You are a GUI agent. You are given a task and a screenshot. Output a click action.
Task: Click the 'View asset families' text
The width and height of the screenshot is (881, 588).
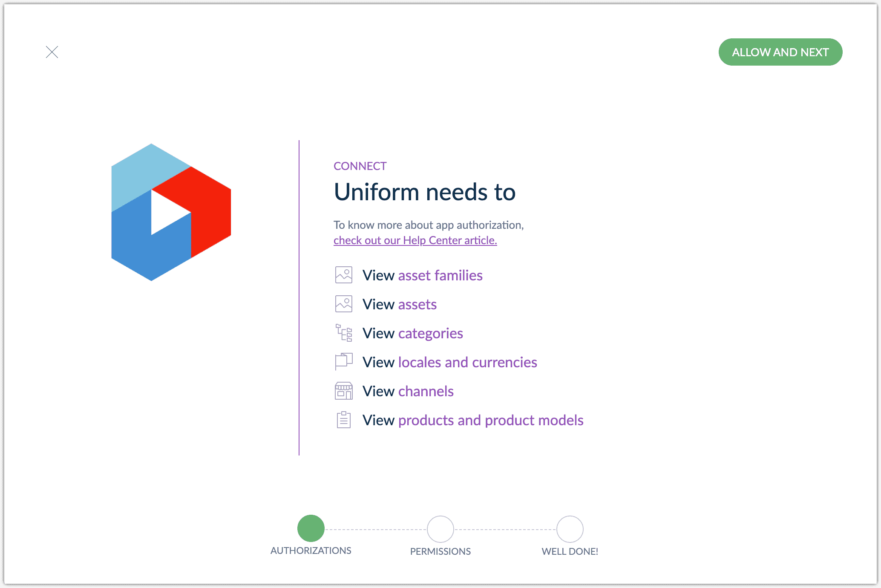click(x=423, y=275)
